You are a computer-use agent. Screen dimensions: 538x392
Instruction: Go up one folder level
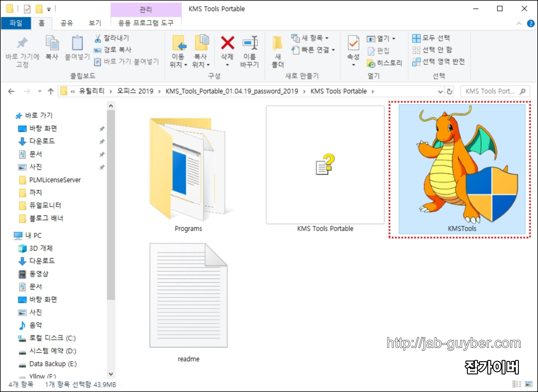(x=51, y=91)
